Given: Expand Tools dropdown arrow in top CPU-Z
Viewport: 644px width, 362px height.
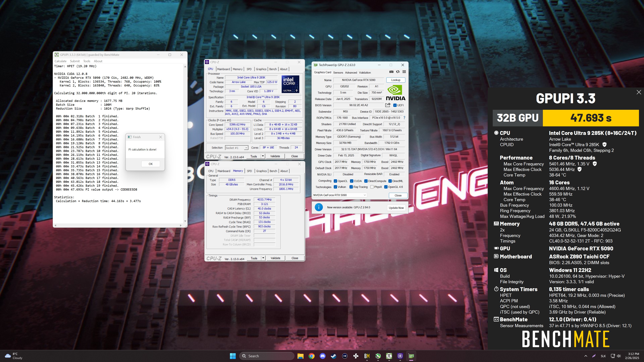Looking at the screenshot, I should click(x=263, y=156).
